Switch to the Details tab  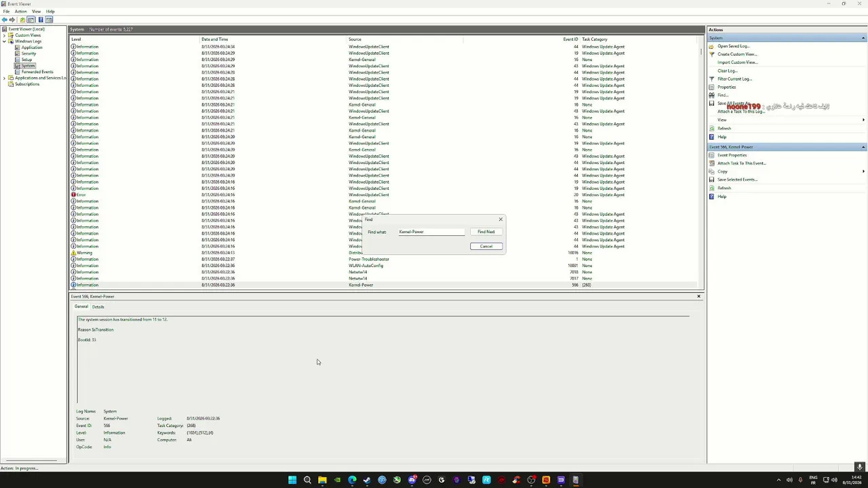click(98, 306)
